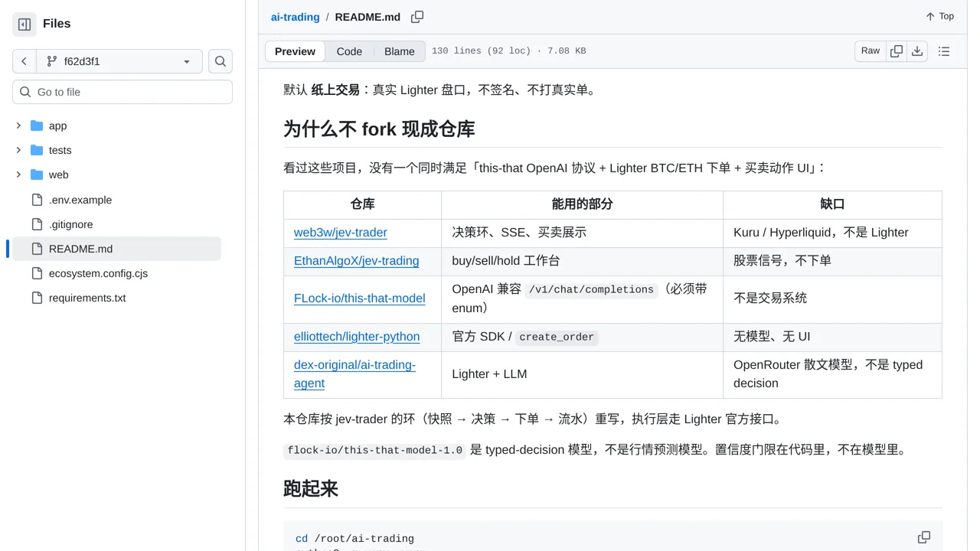Image resolution: width=980 pixels, height=551 pixels.
Task: Open the f62d3f1 branch switcher dropdown
Action: point(119,61)
